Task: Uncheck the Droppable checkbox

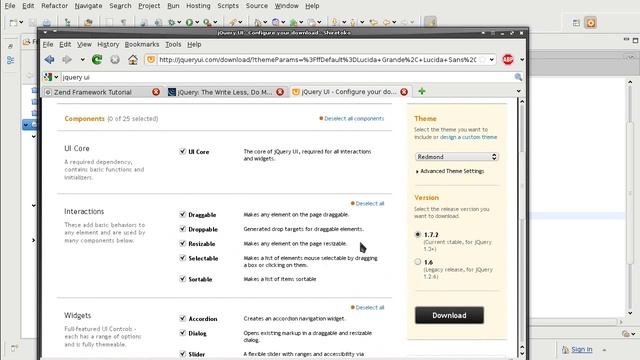Action: [182, 229]
